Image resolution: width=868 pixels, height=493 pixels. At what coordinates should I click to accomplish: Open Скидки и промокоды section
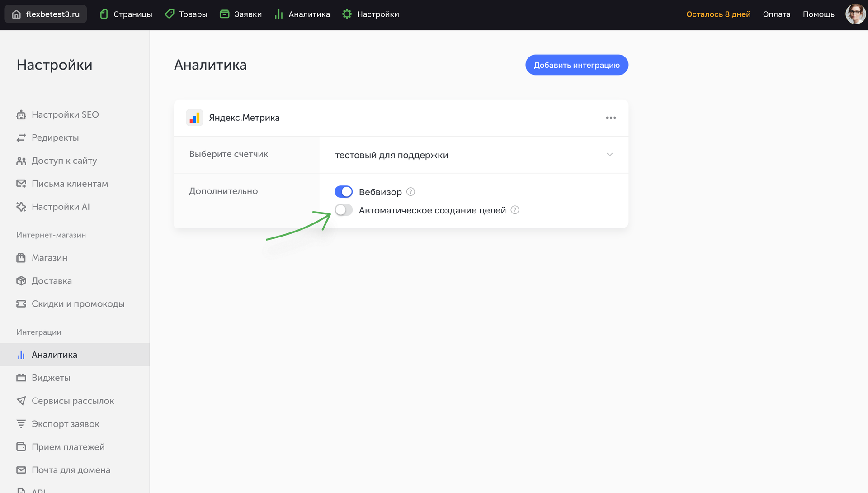78,303
